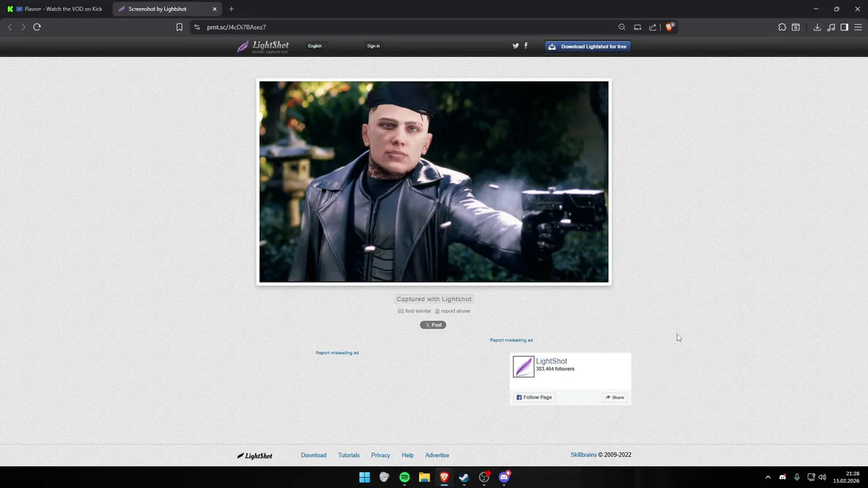Click the Sign in link

tap(373, 46)
